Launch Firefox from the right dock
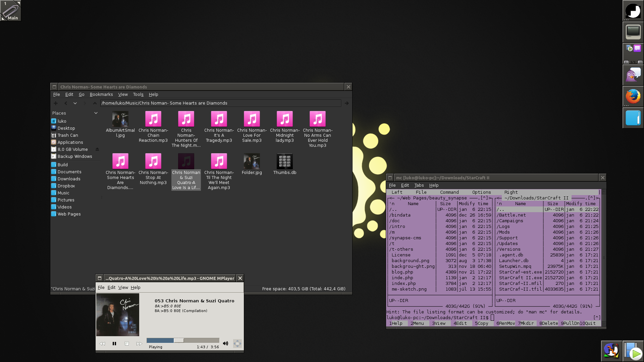 coord(633,97)
